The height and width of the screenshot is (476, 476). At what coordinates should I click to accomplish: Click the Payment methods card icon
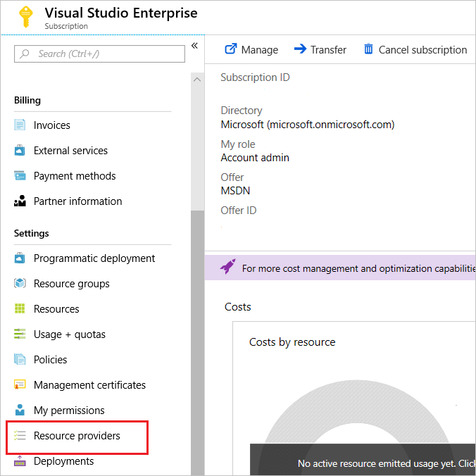(20, 175)
